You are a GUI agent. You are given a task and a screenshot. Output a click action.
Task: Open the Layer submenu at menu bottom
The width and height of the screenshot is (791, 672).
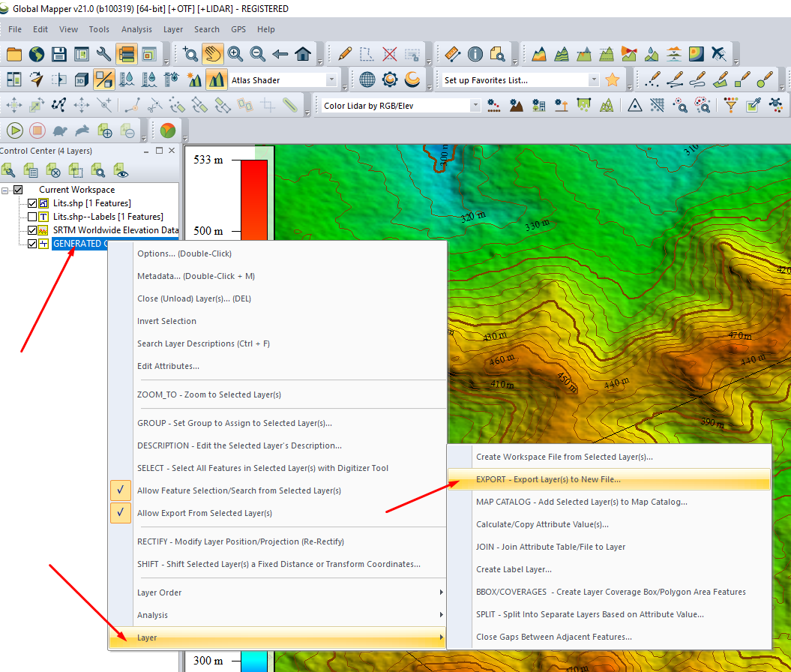pos(277,637)
